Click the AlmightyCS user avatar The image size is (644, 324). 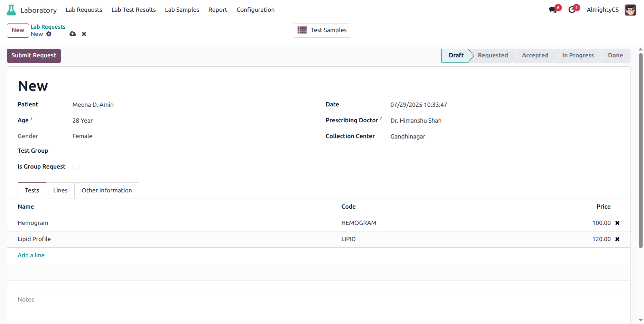[x=630, y=10]
